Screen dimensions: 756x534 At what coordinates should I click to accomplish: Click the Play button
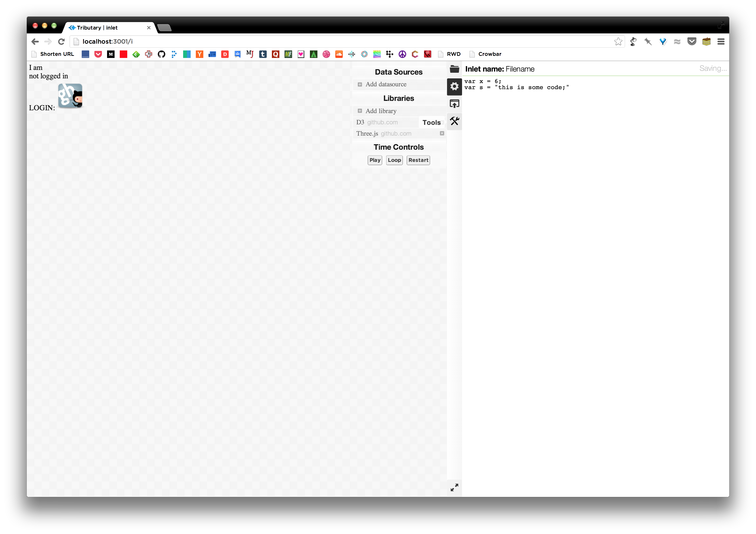click(375, 160)
